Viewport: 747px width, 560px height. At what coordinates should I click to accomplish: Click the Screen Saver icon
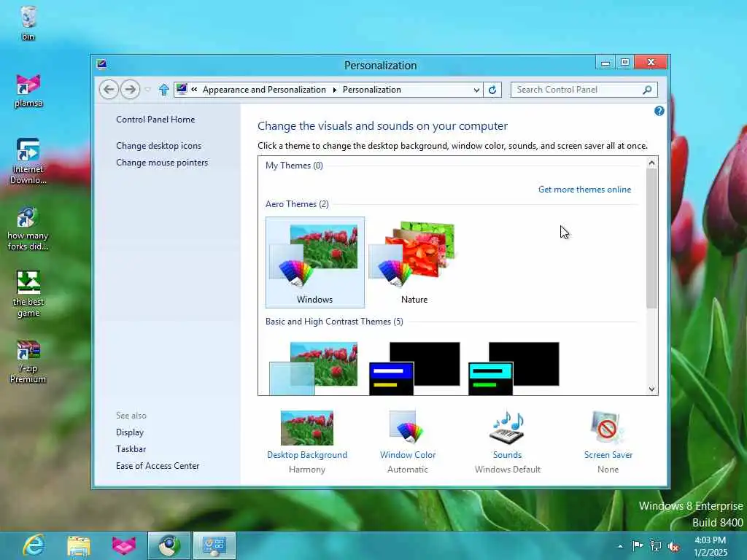click(607, 427)
